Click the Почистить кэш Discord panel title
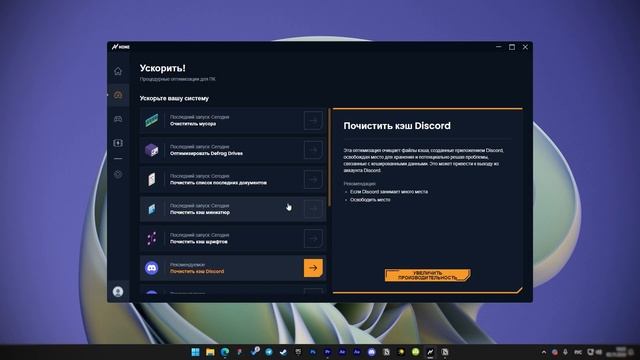The image size is (640, 360). point(397,126)
